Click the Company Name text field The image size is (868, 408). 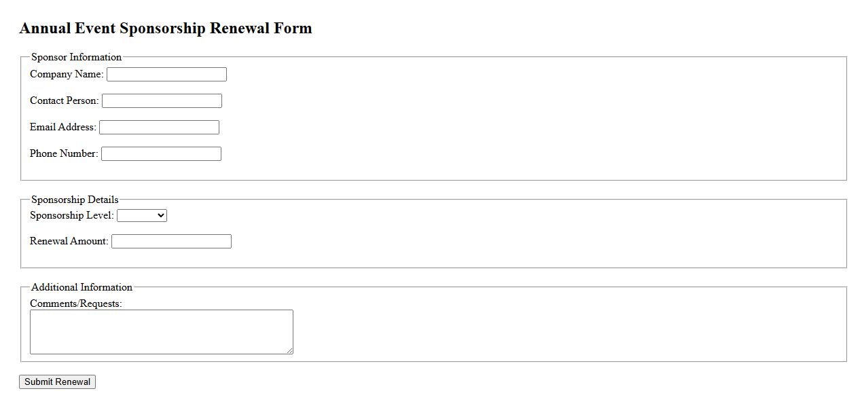166,75
